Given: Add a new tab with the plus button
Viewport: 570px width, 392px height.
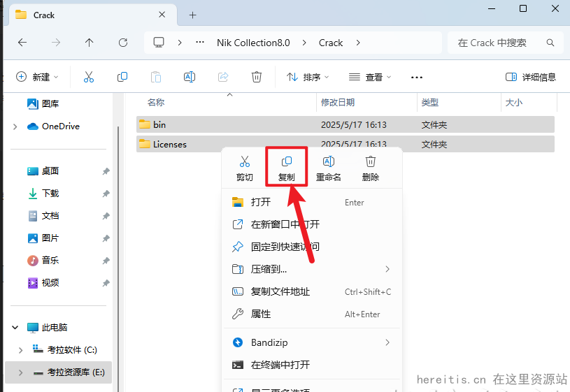Looking at the screenshot, I should click(x=192, y=15).
